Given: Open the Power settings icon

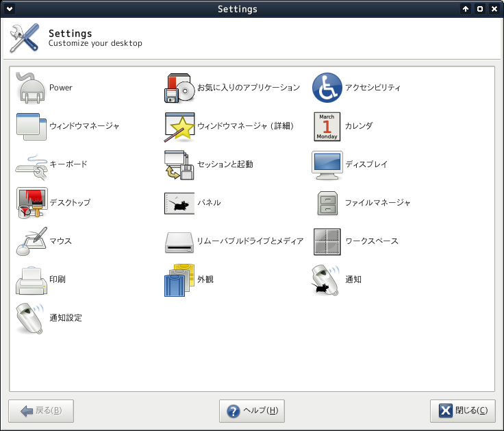Looking at the screenshot, I should pyautogui.click(x=31, y=88).
